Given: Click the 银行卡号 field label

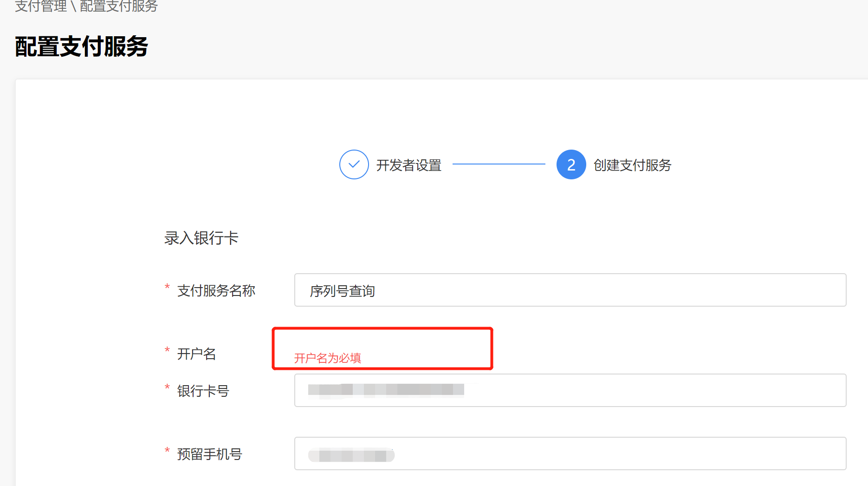Looking at the screenshot, I should coord(203,391).
